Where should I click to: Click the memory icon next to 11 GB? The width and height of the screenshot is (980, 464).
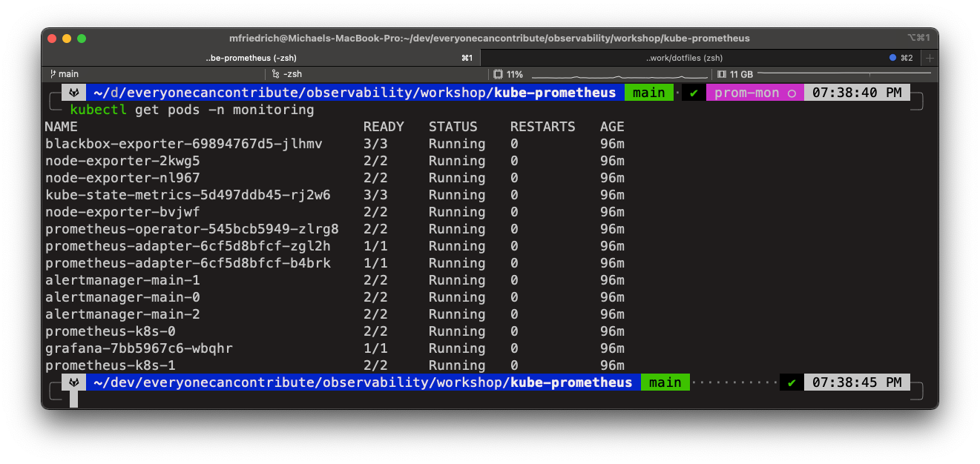(x=722, y=74)
